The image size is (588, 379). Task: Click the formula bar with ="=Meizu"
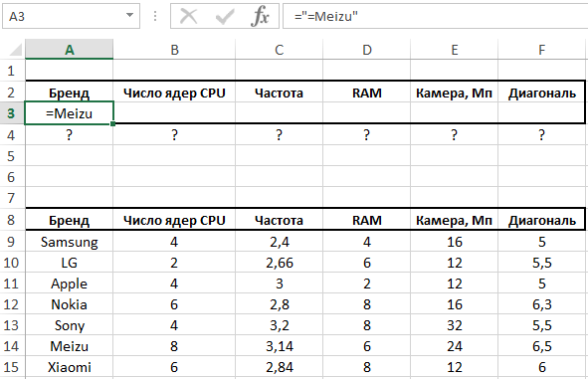[x=435, y=16]
